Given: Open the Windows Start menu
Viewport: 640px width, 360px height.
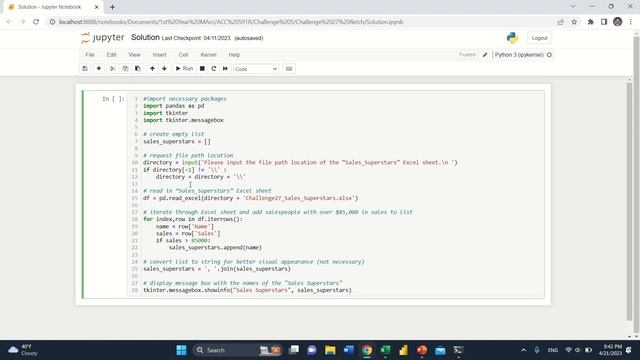Looking at the screenshot, I should tap(182, 350).
